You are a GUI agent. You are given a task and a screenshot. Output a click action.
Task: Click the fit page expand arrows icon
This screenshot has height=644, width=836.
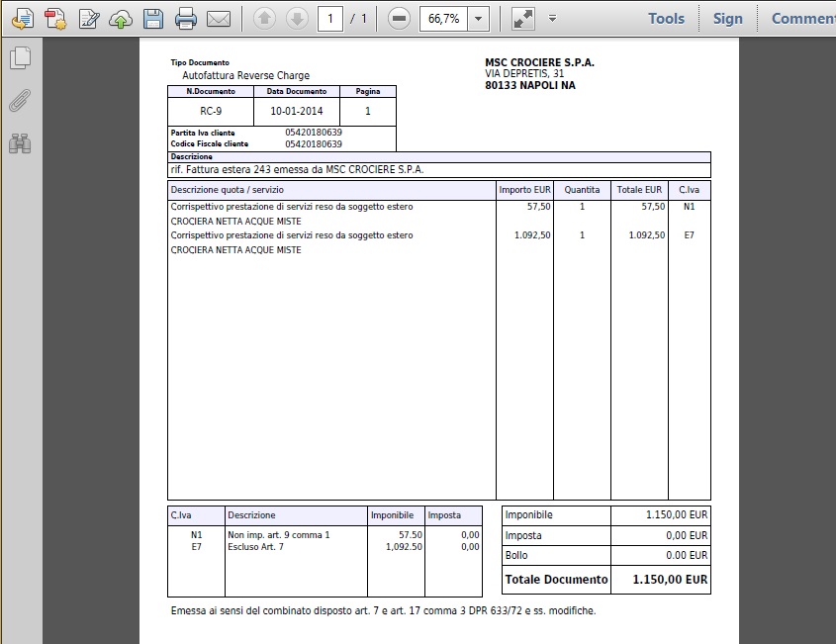pos(523,19)
